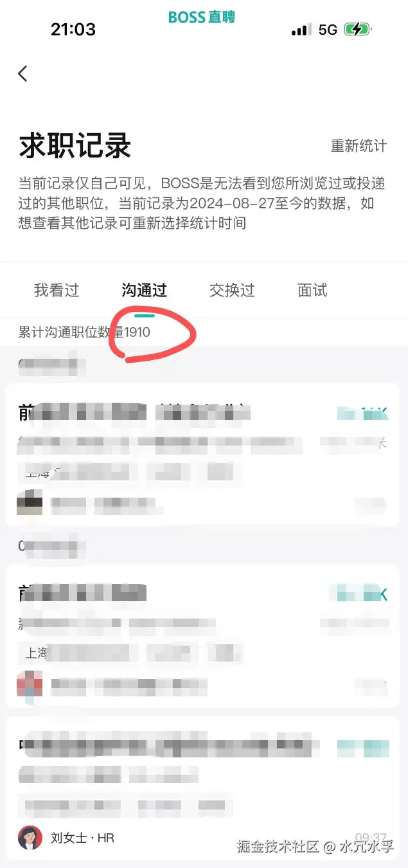Open the second blurred job card
This screenshot has height=868, width=408.
[x=203, y=637]
